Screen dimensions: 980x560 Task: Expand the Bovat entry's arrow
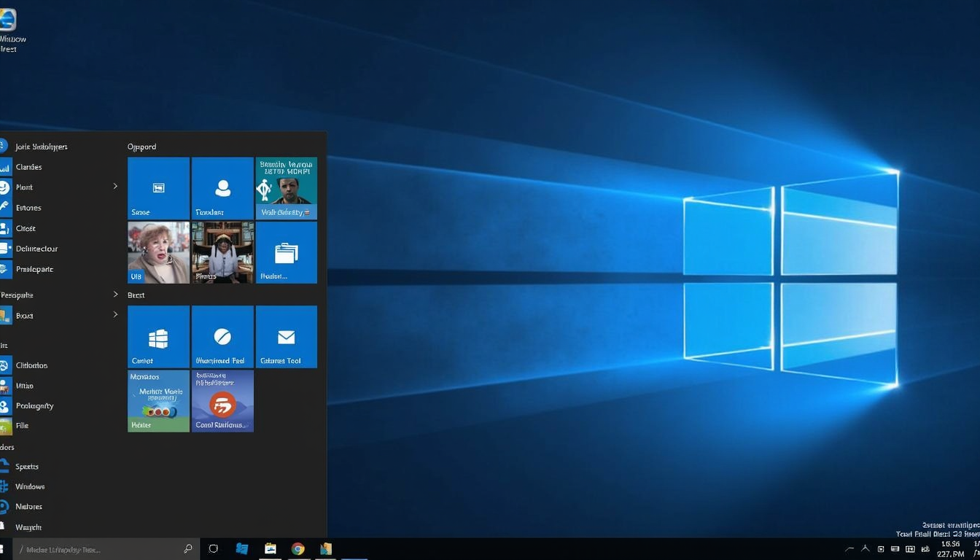tap(114, 315)
